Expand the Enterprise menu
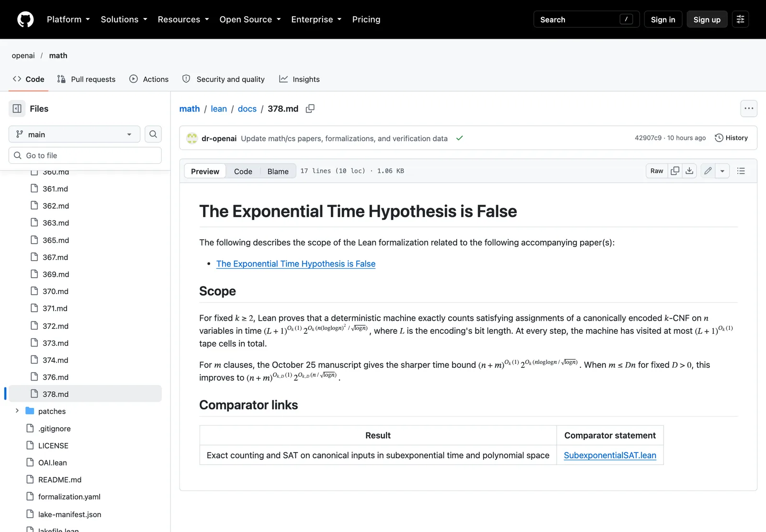This screenshot has width=766, height=532. pyautogui.click(x=316, y=20)
